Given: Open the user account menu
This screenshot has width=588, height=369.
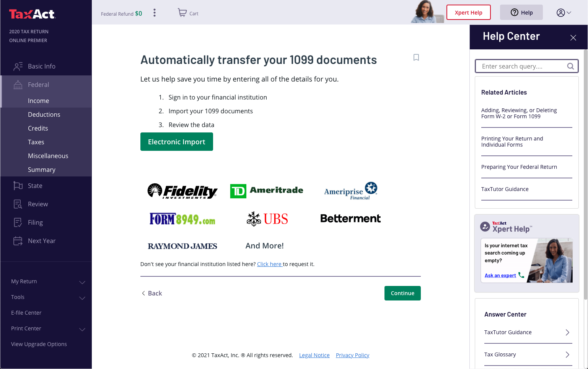Looking at the screenshot, I should [x=564, y=13].
